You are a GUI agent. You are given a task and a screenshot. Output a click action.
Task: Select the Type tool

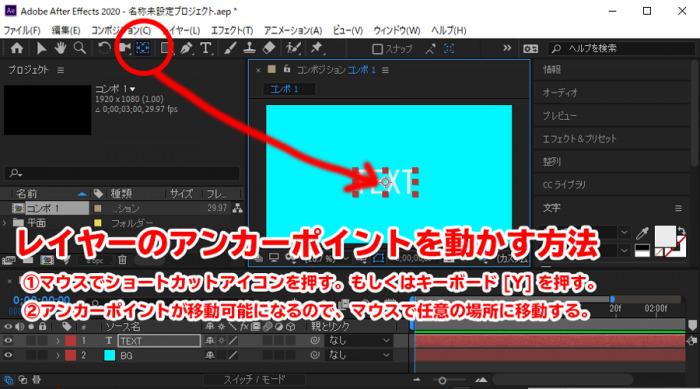205,48
